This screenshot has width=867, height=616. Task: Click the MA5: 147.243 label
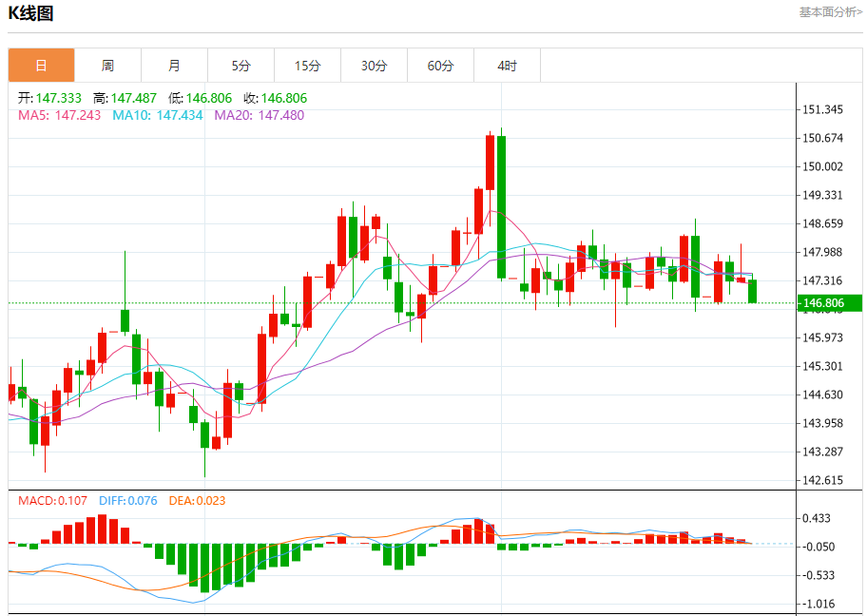click(x=60, y=115)
